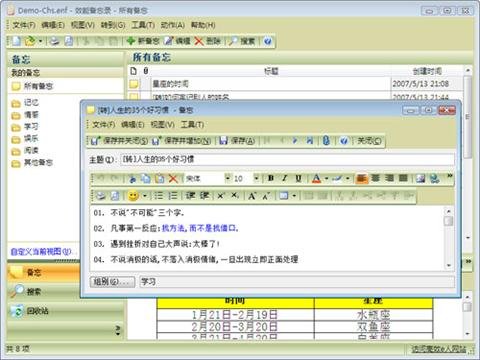
Task: Toggle italic formatting
Action: (285, 179)
